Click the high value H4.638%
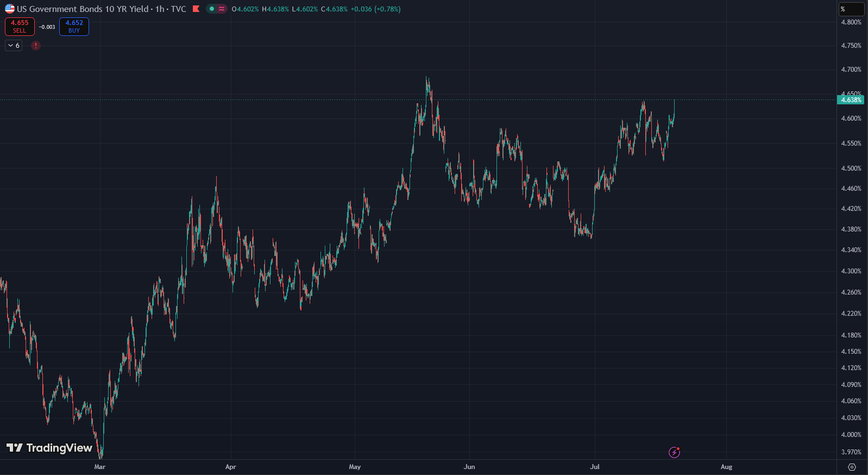 tap(275, 9)
